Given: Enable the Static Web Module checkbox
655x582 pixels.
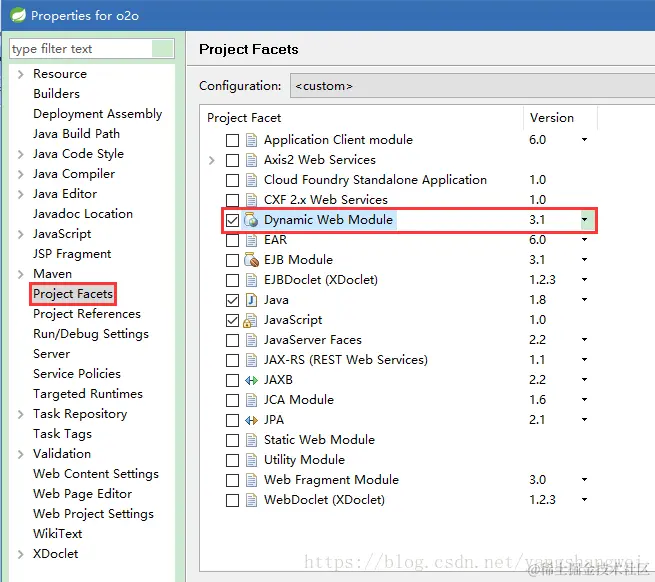Looking at the screenshot, I should [232, 440].
